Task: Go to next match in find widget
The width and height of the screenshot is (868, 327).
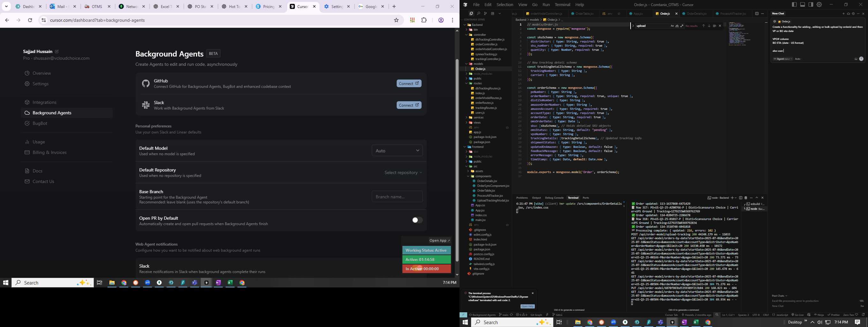Action: (x=709, y=26)
